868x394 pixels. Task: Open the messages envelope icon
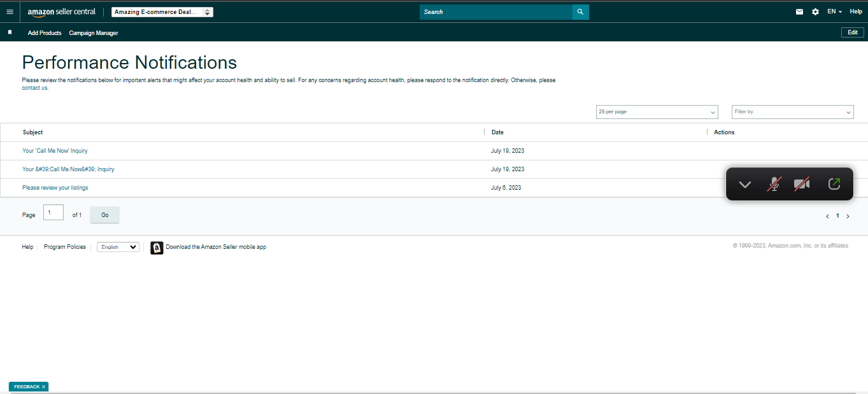point(800,12)
